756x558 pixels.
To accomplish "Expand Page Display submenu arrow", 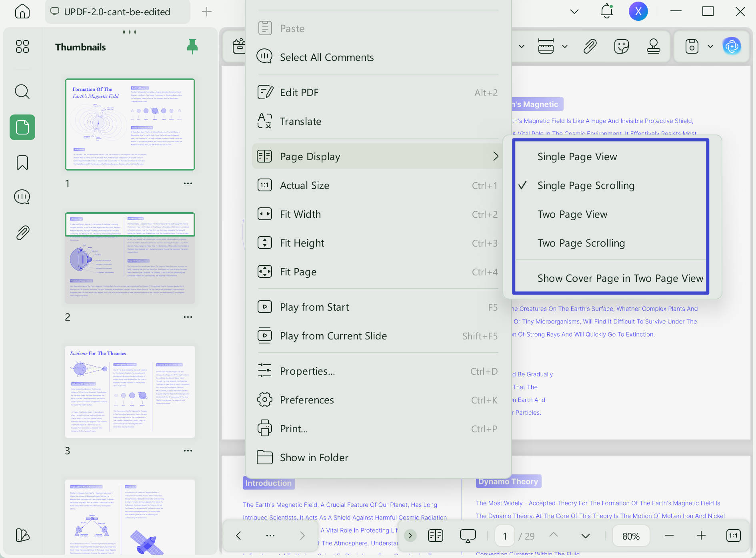I will 496,156.
